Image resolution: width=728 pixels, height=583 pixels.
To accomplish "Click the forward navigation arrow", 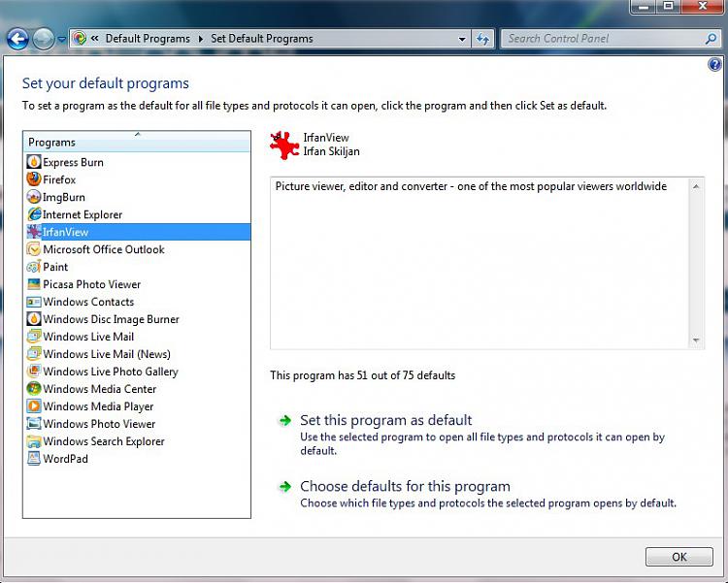I will click(x=44, y=39).
